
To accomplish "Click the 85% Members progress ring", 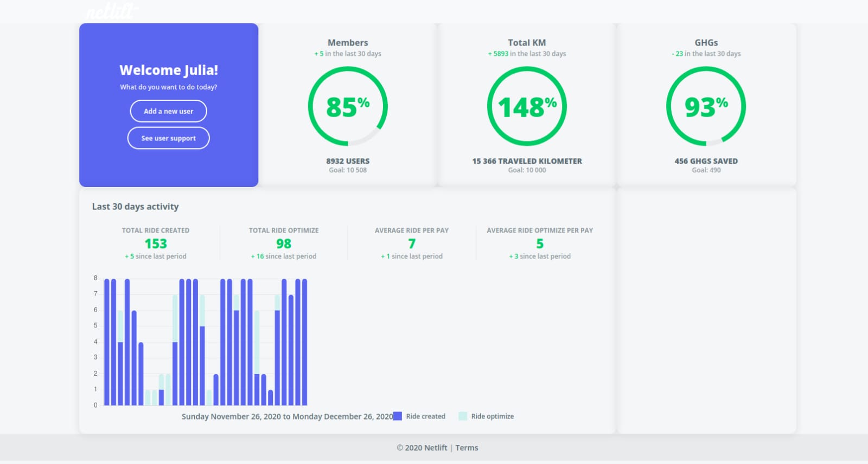I will click(348, 106).
